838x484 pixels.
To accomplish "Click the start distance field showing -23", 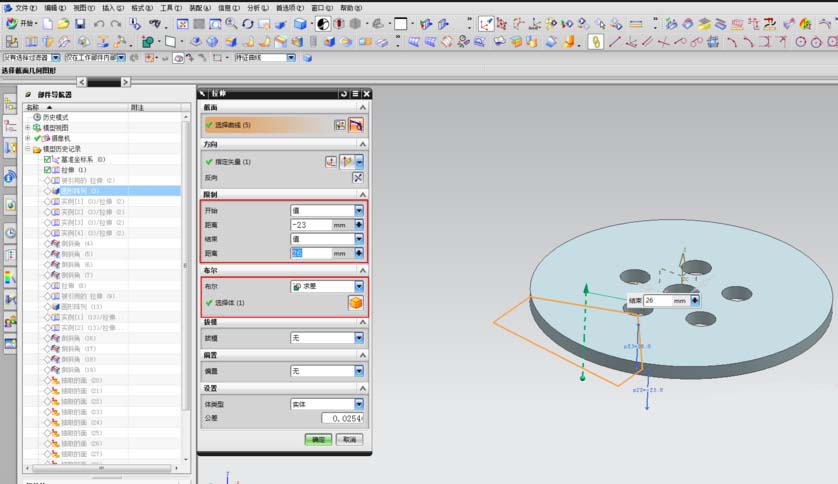I will [311, 225].
